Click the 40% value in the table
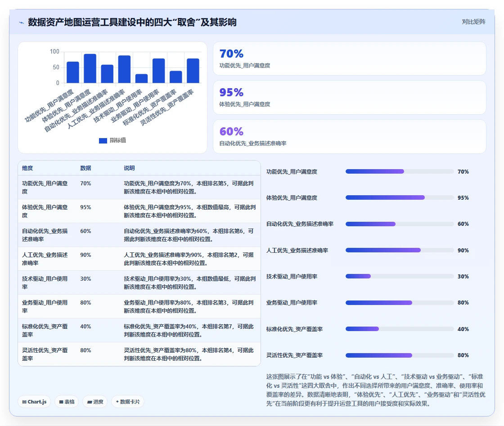Screen dimensions: 504x426 85,327
